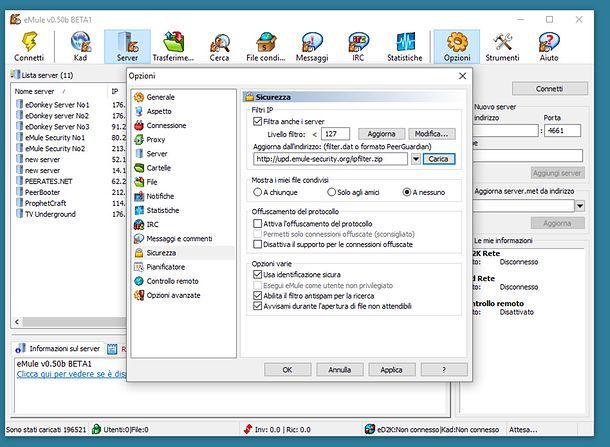Image resolution: width=610 pixels, height=447 pixels.
Task: Open the Aiuto help toolbar icon
Action: pyautogui.click(x=549, y=47)
